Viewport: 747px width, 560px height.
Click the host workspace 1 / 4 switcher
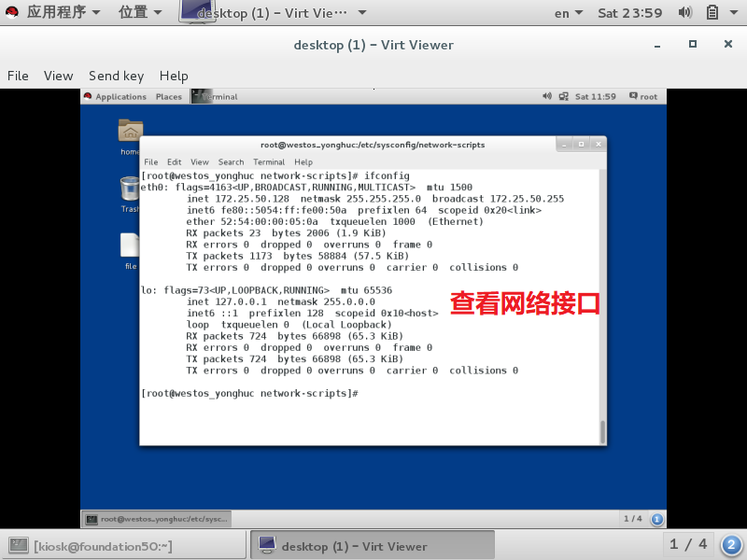coord(688,544)
